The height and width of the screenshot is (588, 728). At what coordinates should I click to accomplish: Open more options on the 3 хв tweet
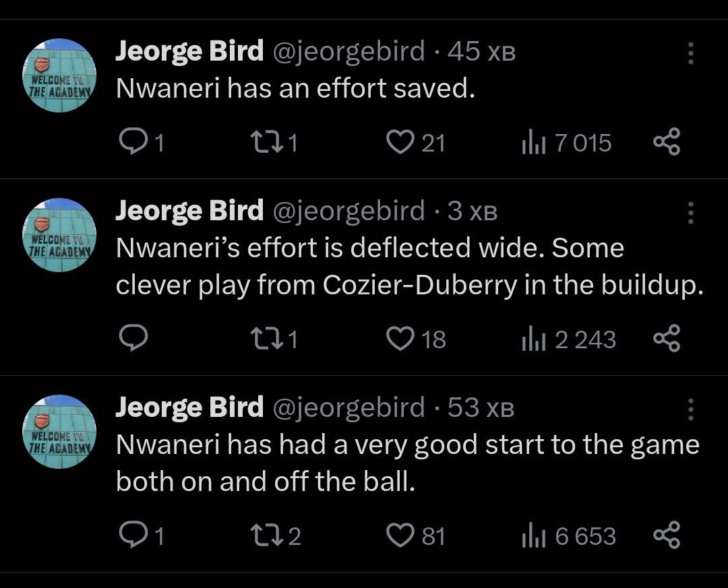690,212
